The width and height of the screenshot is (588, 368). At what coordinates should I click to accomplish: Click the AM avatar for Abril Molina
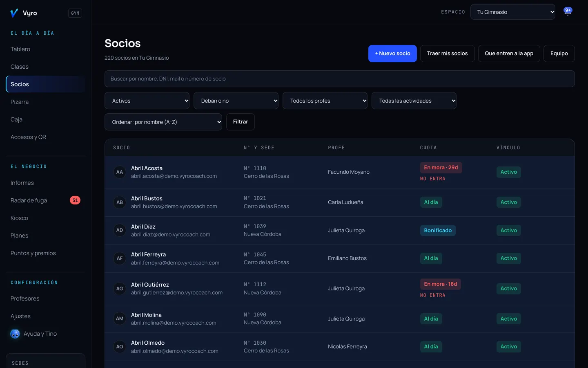point(120,319)
